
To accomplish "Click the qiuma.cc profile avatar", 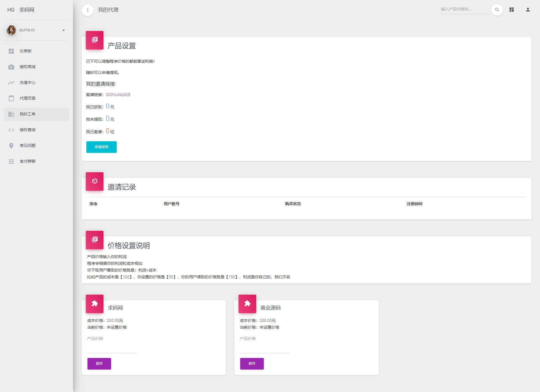I will (11, 30).
